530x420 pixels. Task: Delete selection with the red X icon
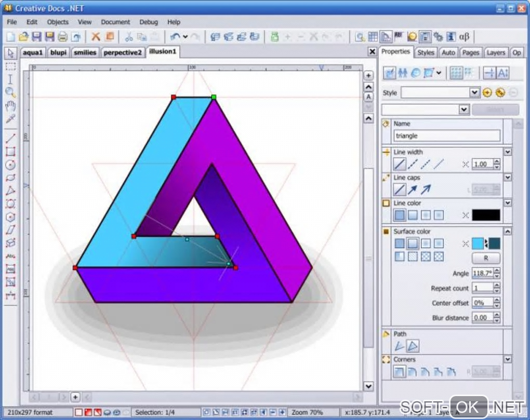(x=96, y=36)
